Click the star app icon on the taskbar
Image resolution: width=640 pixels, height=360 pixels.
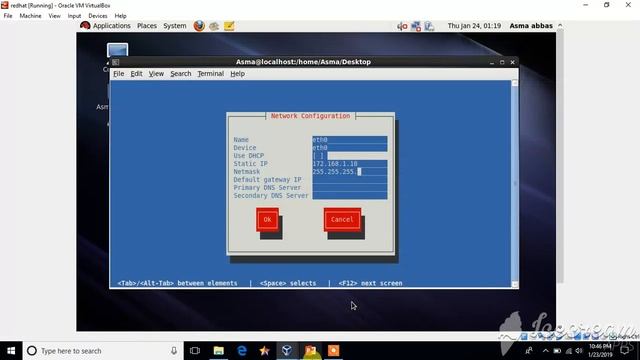pyautogui.click(x=264, y=351)
